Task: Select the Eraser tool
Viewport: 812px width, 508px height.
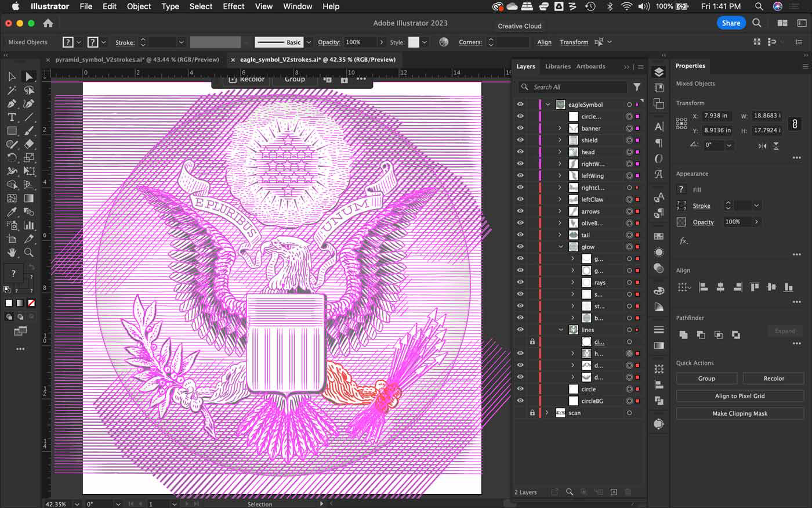Action: click(28, 144)
